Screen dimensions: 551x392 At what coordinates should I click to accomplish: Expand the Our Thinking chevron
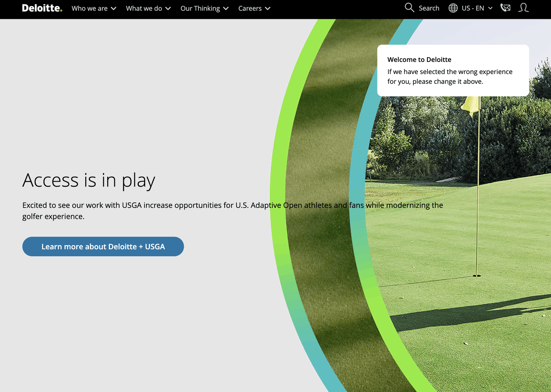(226, 9)
